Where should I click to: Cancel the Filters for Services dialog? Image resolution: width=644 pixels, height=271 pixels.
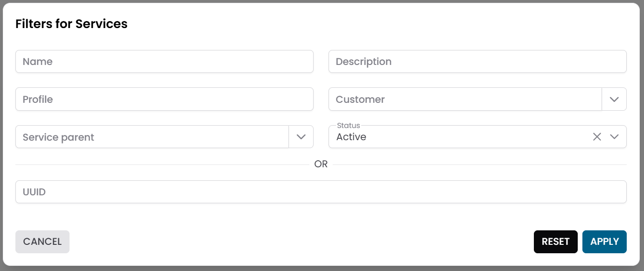point(42,242)
